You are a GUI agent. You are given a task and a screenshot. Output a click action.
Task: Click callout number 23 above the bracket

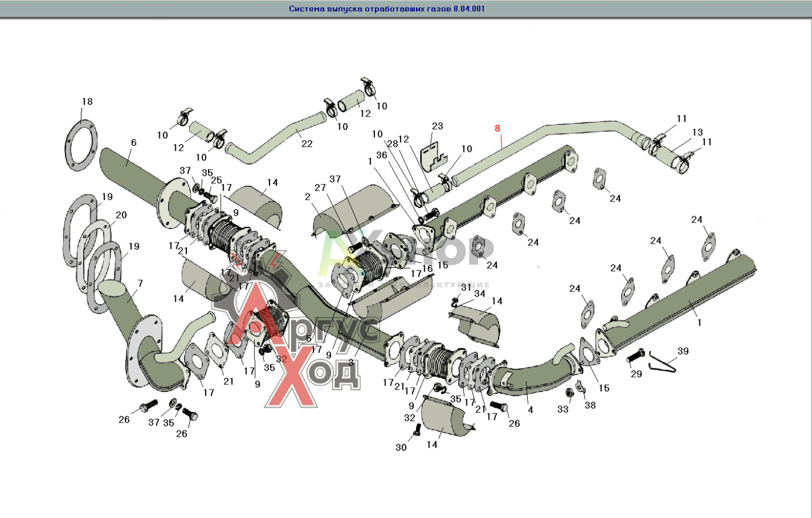pos(438,126)
